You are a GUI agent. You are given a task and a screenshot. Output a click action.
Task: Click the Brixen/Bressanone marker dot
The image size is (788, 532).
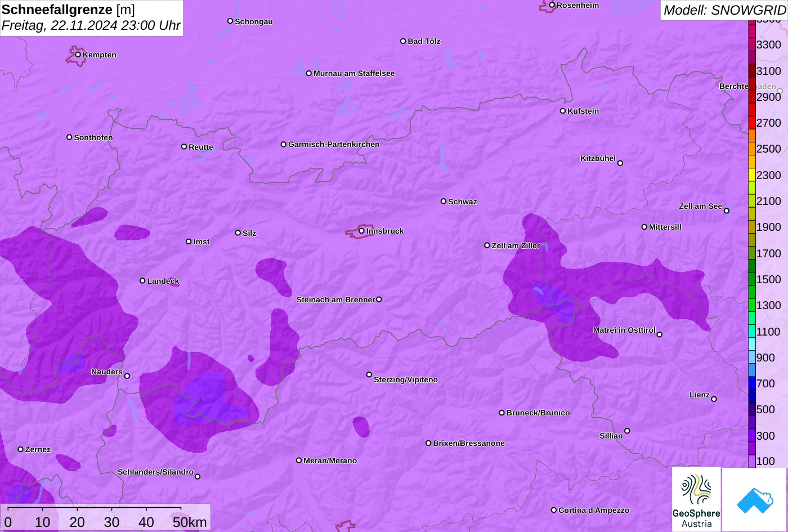coord(428,443)
